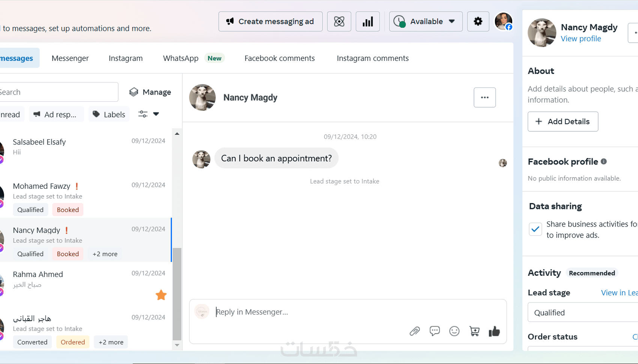Open the View profile link
Viewport: 638px width, 364px height.
(581, 39)
